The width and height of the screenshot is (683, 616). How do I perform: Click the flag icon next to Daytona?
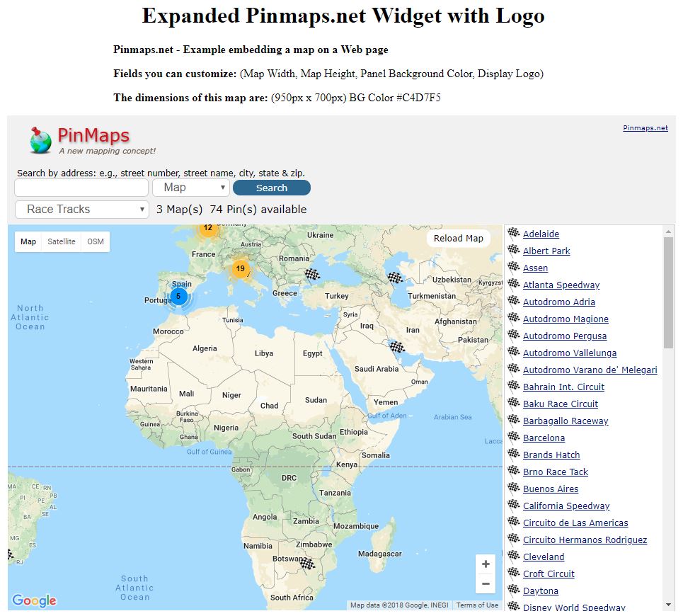click(514, 589)
